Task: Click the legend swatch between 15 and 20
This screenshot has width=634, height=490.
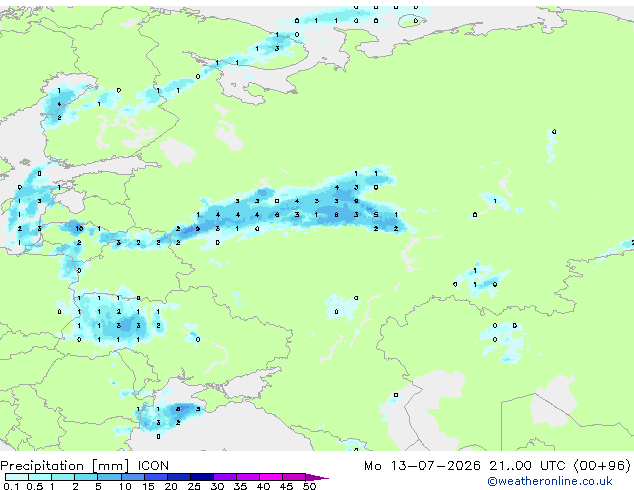Action: pyautogui.click(x=156, y=477)
